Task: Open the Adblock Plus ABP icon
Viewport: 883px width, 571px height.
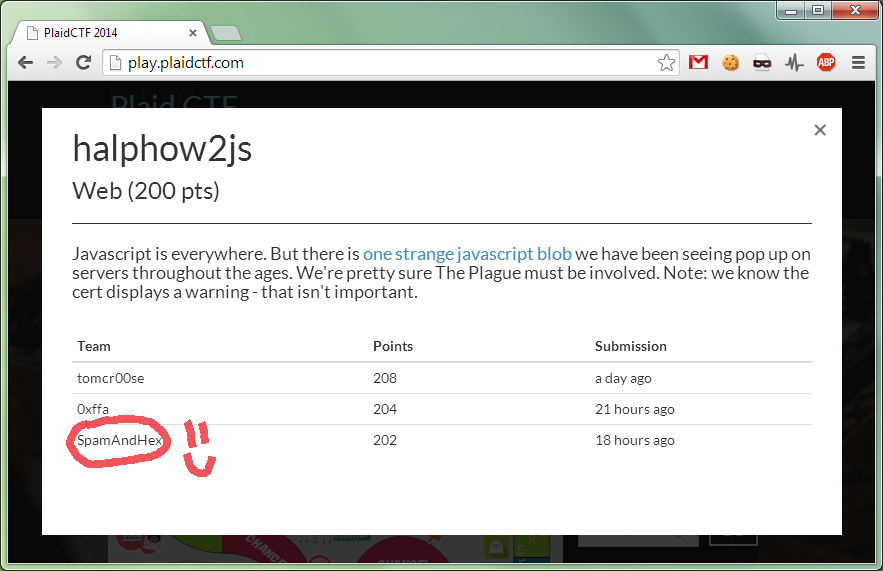Action: coord(826,62)
